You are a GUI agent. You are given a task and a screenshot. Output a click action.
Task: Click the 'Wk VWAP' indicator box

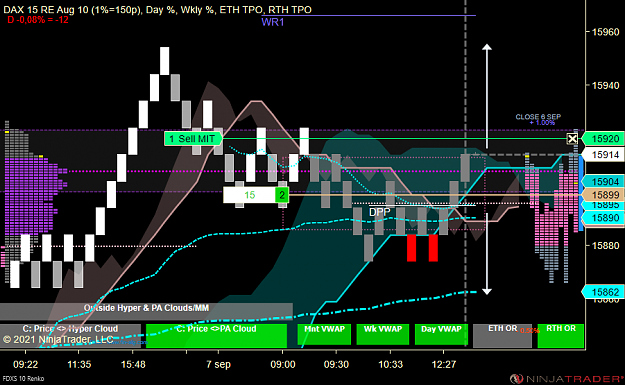(x=383, y=334)
